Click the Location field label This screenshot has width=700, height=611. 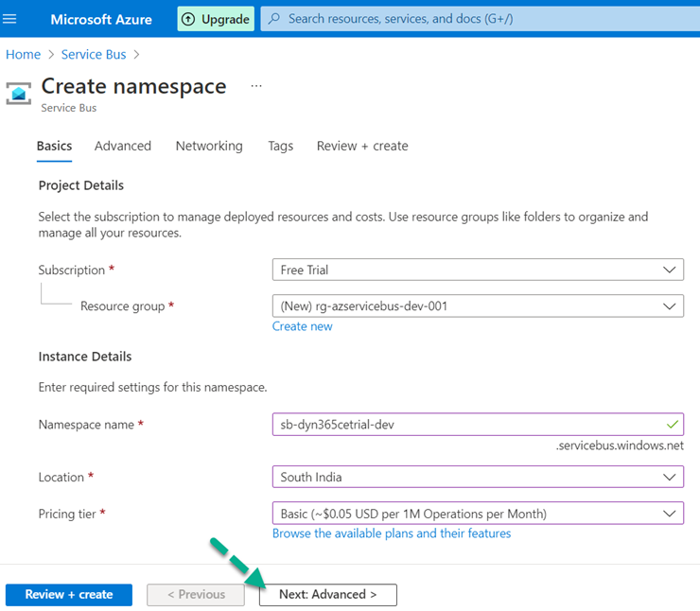coord(61,477)
